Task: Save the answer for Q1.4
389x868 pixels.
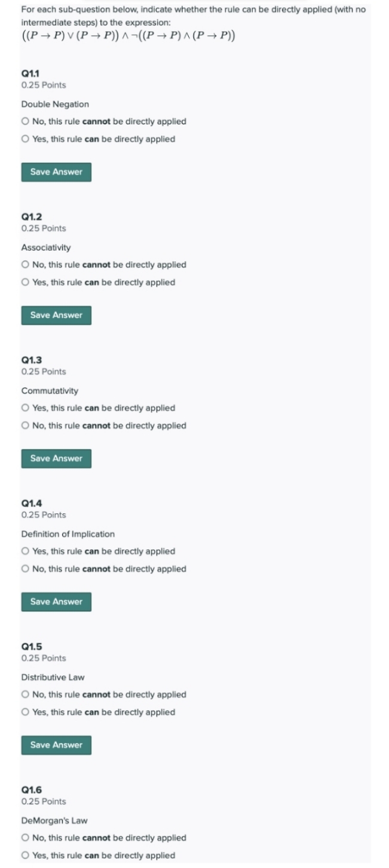Action: [56, 602]
